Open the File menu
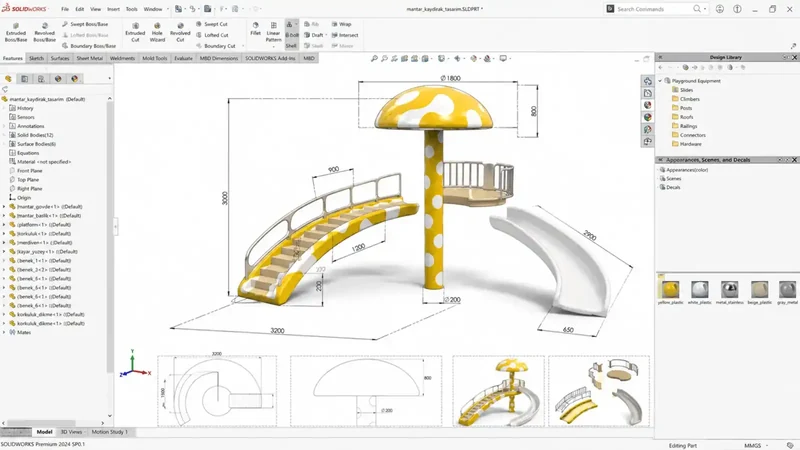The image size is (800, 450). (65, 9)
